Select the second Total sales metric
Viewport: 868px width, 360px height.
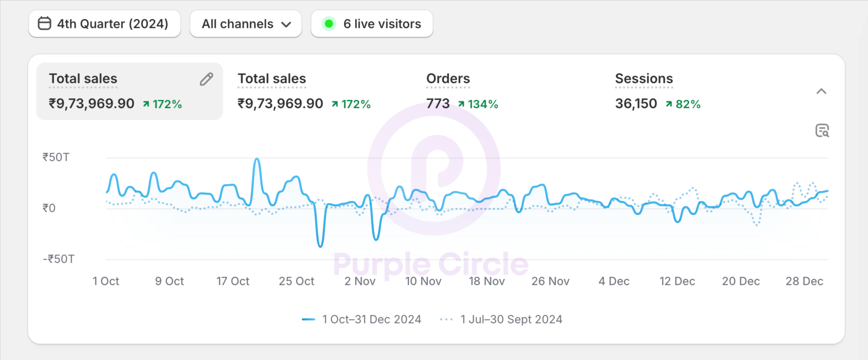pyautogui.click(x=304, y=91)
